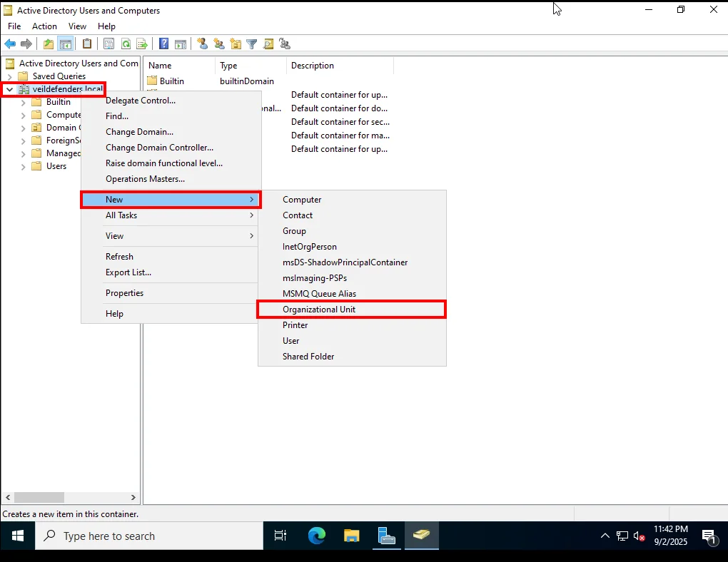Click the create new group icon
Screen dimensions: 728x562
point(218,44)
